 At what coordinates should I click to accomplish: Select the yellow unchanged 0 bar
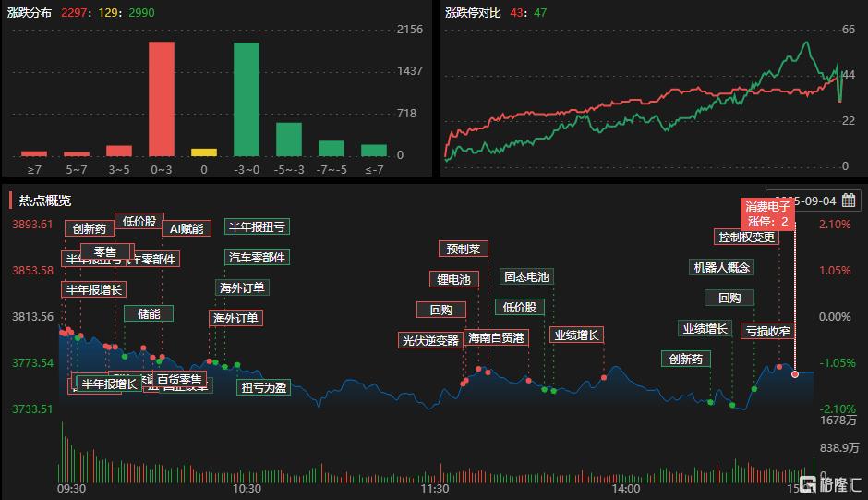(204, 152)
